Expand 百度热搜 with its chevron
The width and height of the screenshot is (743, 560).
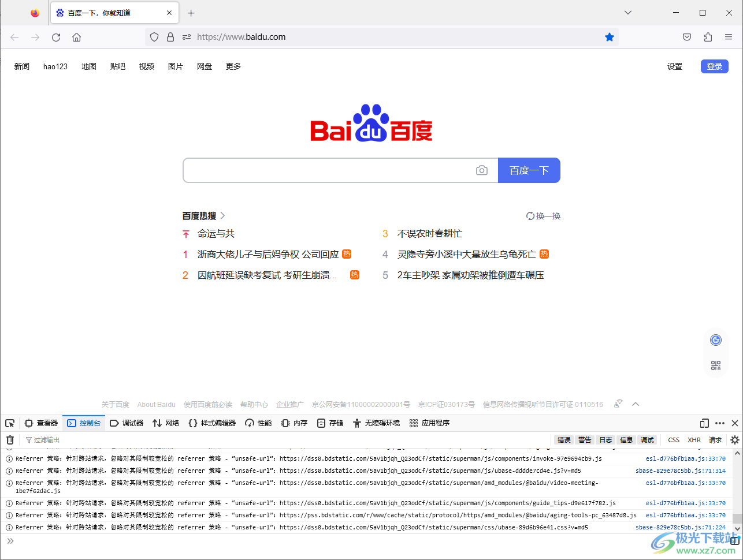(x=222, y=216)
